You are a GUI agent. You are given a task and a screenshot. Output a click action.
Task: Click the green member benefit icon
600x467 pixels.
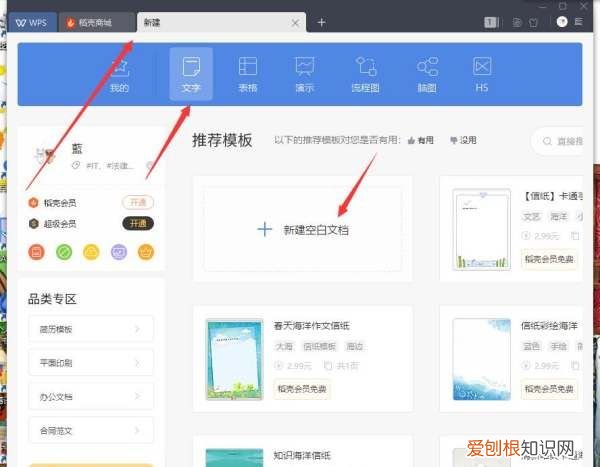(64, 252)
